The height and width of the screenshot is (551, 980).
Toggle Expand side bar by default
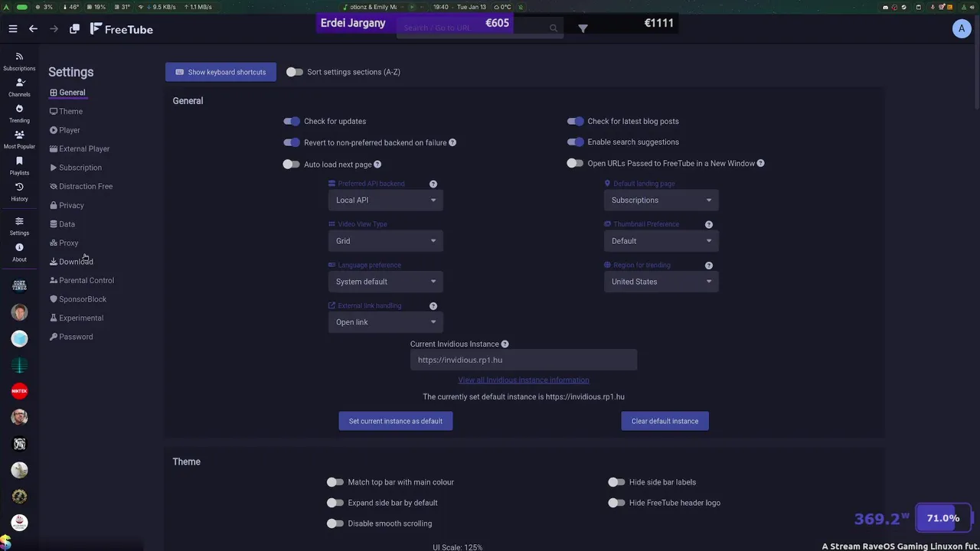335,503
